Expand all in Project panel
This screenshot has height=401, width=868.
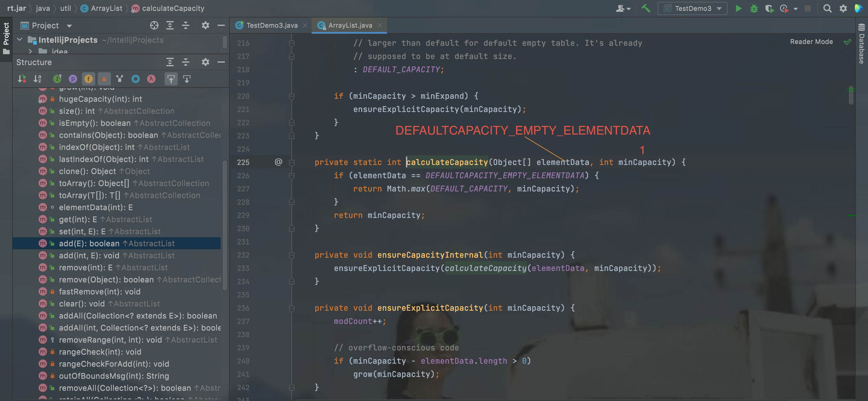pos(170,25)
